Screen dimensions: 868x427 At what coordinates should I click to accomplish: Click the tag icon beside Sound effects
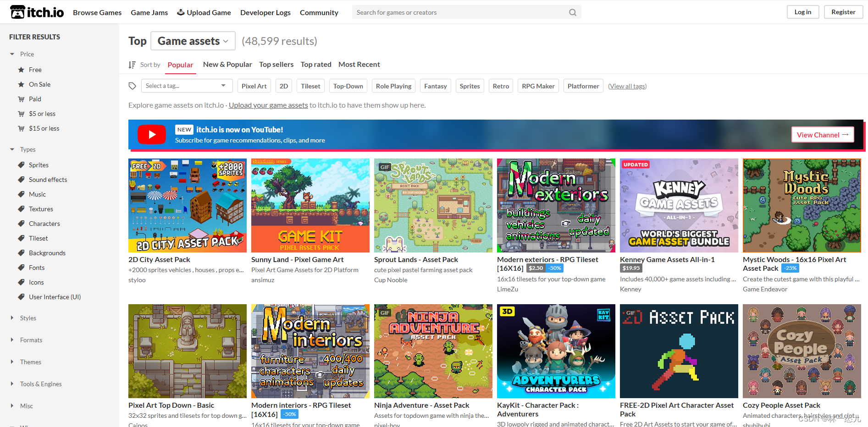[21, 180]
